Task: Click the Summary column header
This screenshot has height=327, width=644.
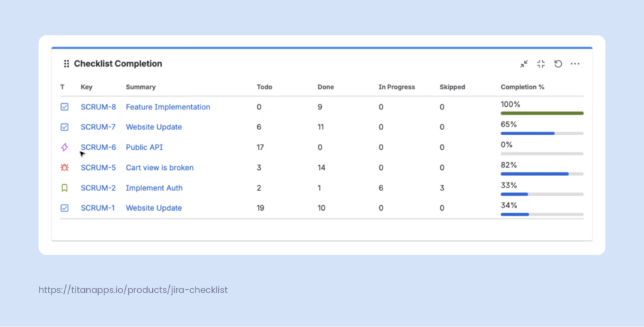Action: coord(141,87)
